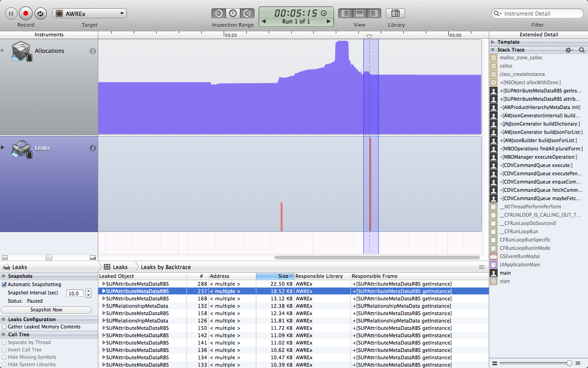The image size is (588, 368).
Task: Sort by Leaked Object column header
Action: (142, 276)
